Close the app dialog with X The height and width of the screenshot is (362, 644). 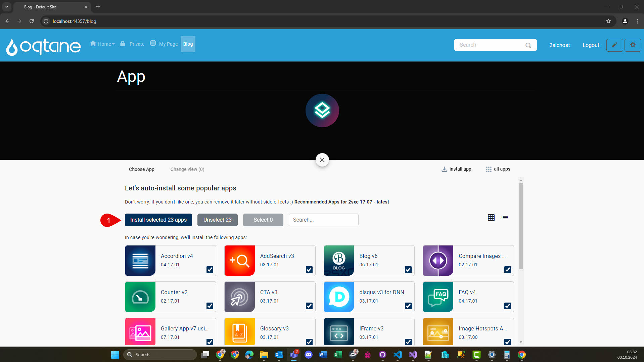322,160
